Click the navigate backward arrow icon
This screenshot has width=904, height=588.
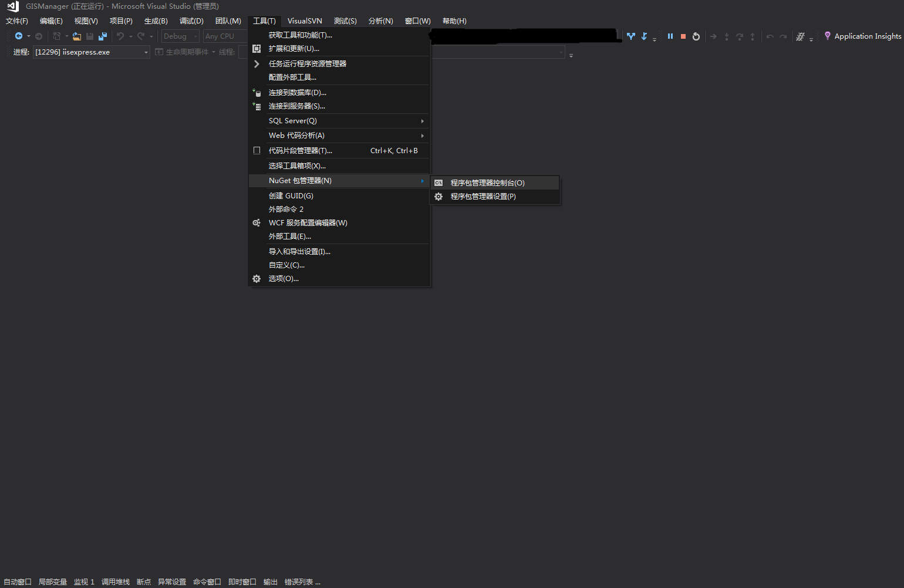[x=19, y=36]
